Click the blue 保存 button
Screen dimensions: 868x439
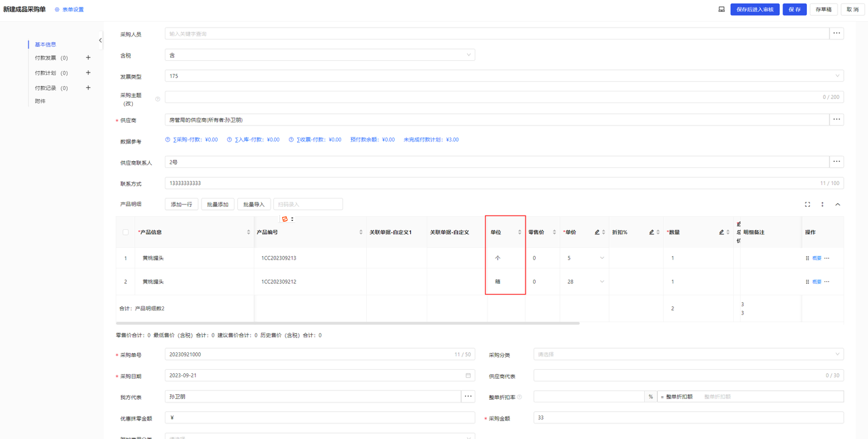tap(794, 9)
